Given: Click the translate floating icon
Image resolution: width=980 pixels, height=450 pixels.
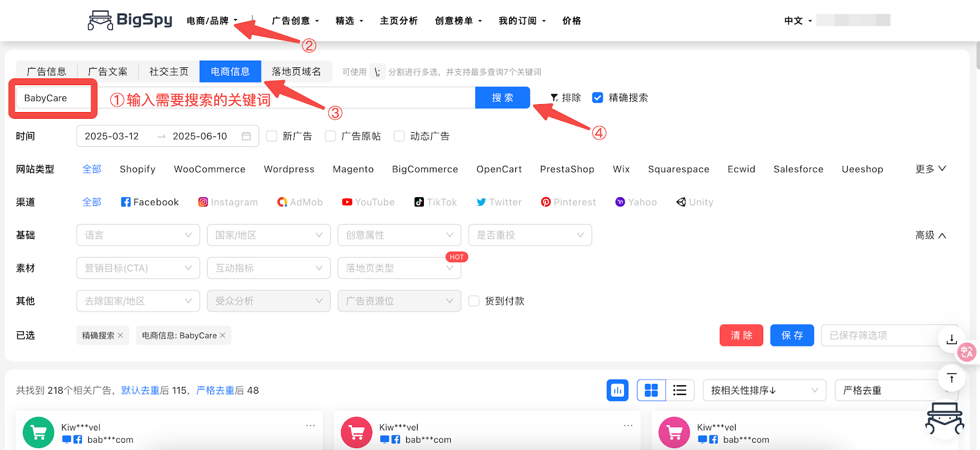Looking at the screenshot, I should coord(967,351).
